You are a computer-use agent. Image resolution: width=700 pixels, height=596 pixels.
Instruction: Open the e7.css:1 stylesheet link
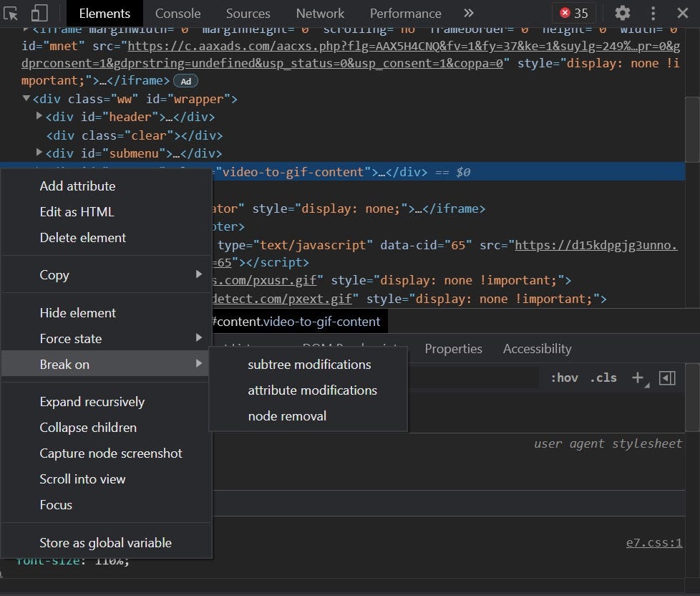click(x=653, y=543)
